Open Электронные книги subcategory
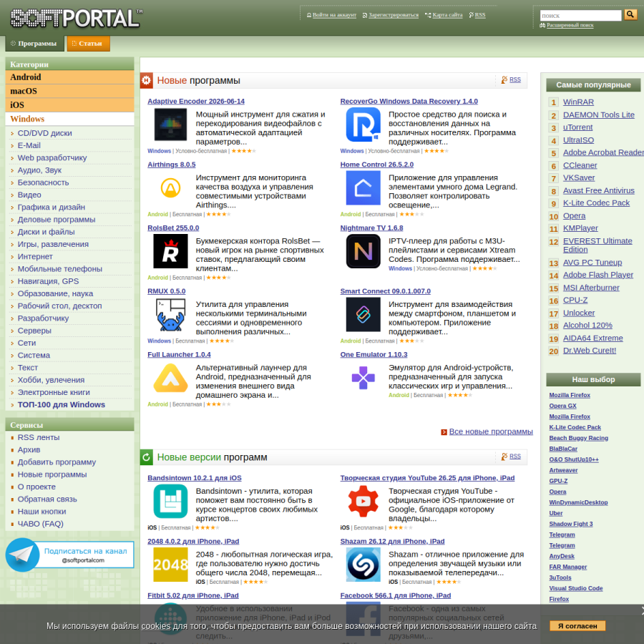Viewport: 644px width, 644px height. (54, 392)
